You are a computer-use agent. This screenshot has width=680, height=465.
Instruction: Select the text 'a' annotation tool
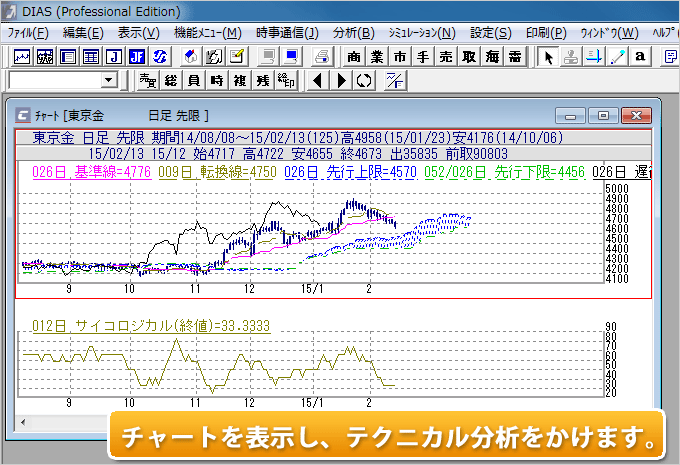[640, 56]
